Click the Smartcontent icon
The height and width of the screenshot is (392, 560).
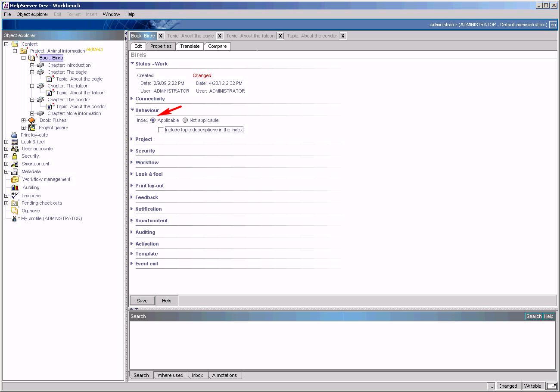(15, 164)
